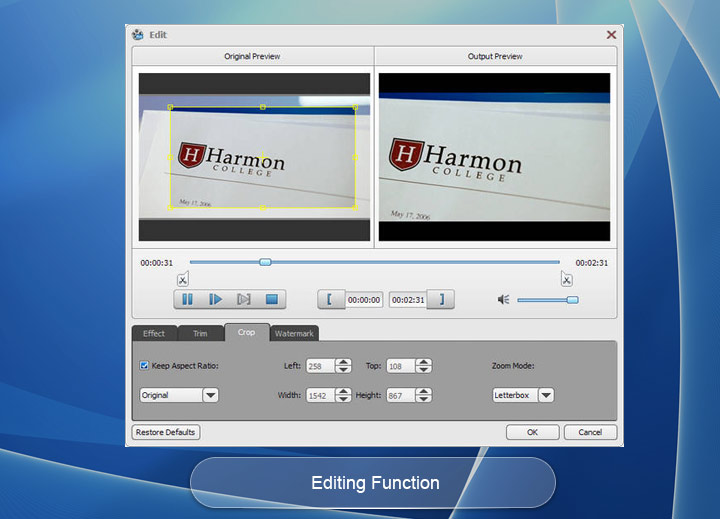Image resolution: width=720 pixels, height=519 pixels.
Task: Click the Cancel button
Action: [x=590, y=432]
